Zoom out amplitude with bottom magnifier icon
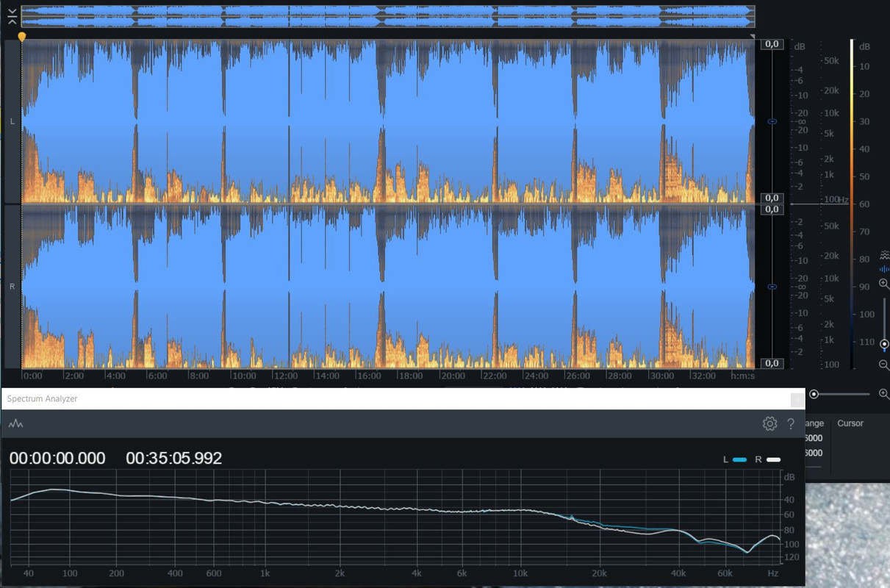The height and width of the screenshot is (588, 890). coord(884,365)
